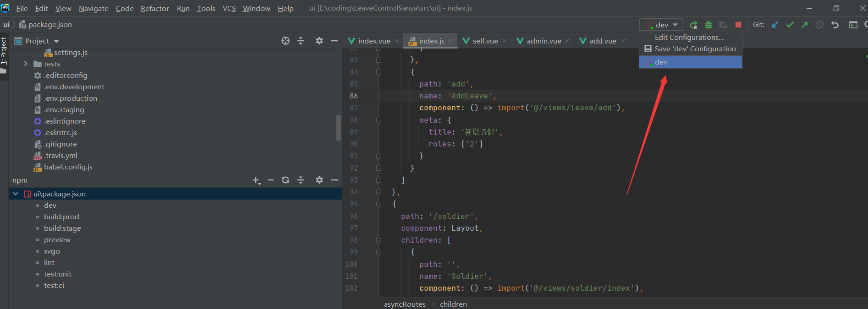
Task: Locate the opened file in Project panel
Action: pos(286,41)
